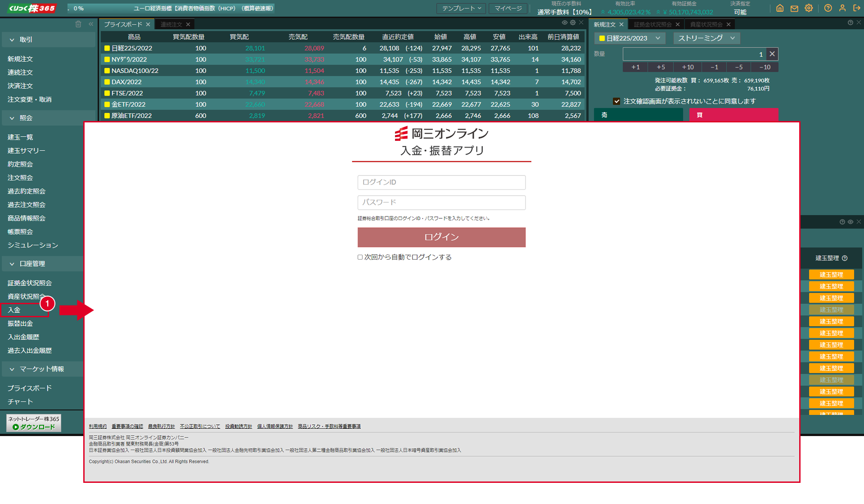Image resolution: width=864 pixels, height=504 pixels.
Task: Select the NASDAQ100/22 row in price board
Action: pyautogui.click(x=343, y=71)
